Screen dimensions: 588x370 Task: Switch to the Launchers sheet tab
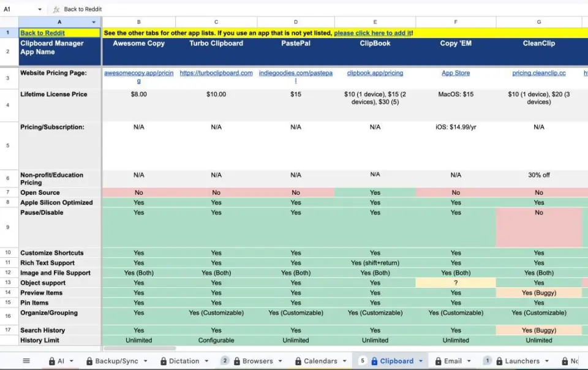click(x=522, y=361)
